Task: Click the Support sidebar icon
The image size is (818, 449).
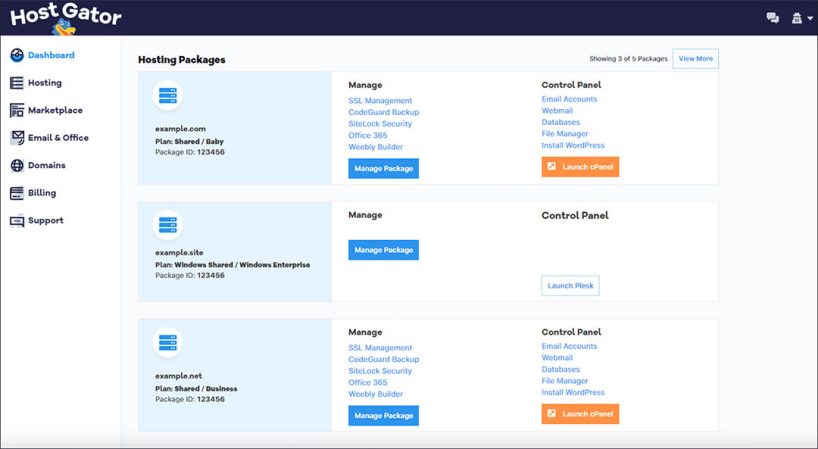Action: click(x=17, y=221)
